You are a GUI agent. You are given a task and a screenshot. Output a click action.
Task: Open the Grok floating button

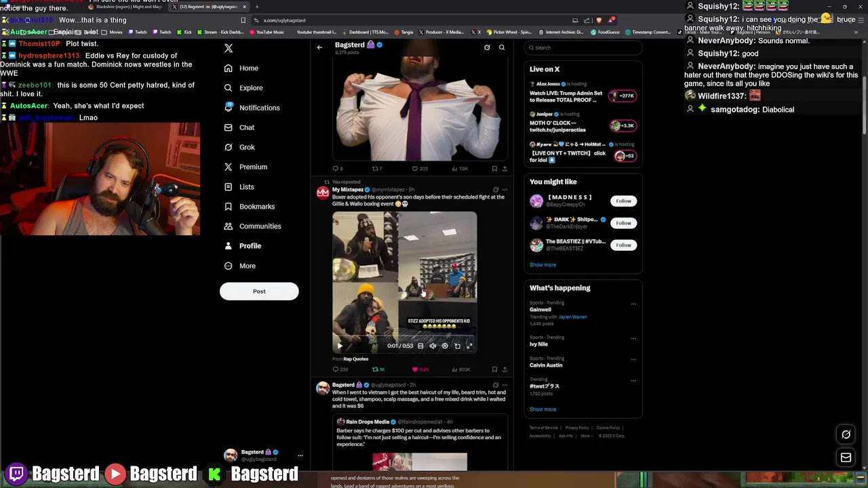click(x=846, y=434)
